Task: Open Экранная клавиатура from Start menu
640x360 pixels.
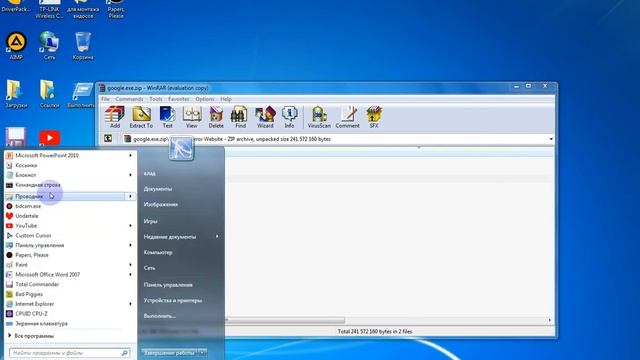Action: coord(70,324)
